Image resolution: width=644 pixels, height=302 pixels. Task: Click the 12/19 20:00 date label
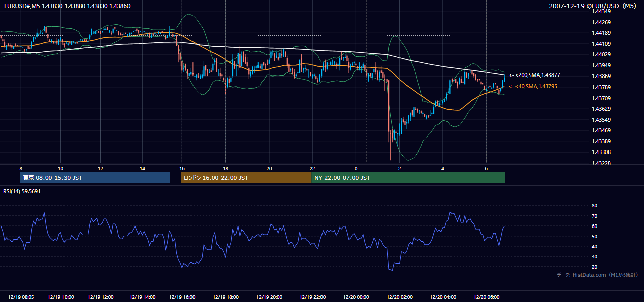[269, 297]
